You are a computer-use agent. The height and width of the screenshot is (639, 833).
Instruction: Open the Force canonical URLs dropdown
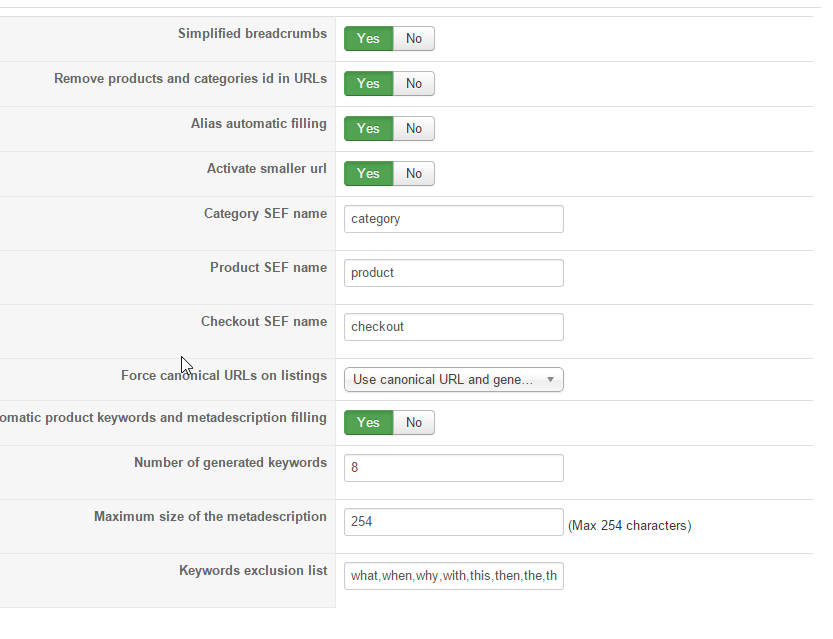click(x=453, y=380)
